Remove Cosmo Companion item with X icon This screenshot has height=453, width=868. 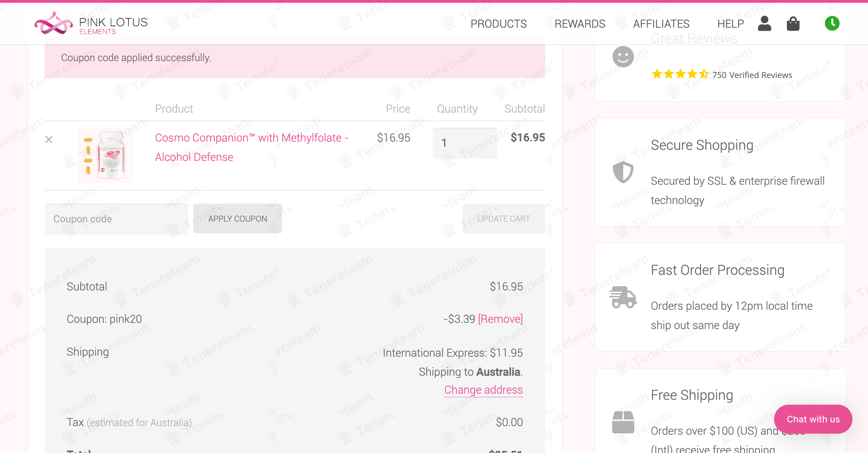click(x=49, y=139)
